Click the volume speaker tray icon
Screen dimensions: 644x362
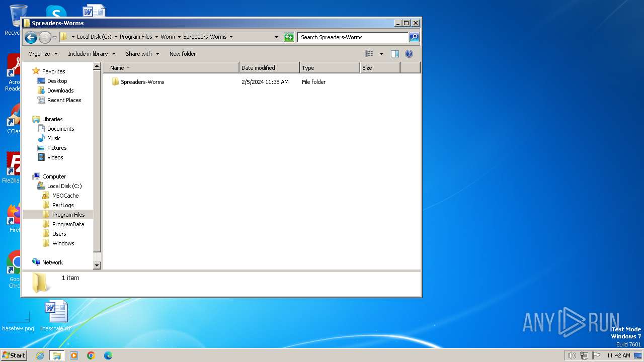572,355
